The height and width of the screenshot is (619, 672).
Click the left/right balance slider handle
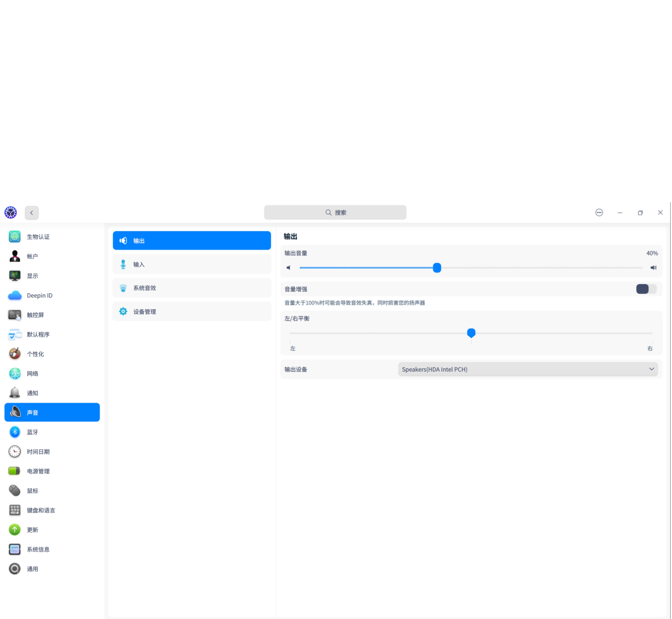(471, 332)
